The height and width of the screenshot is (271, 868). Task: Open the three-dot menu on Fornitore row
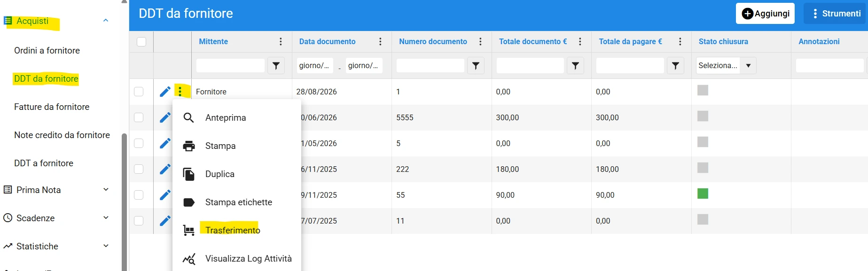180,91
